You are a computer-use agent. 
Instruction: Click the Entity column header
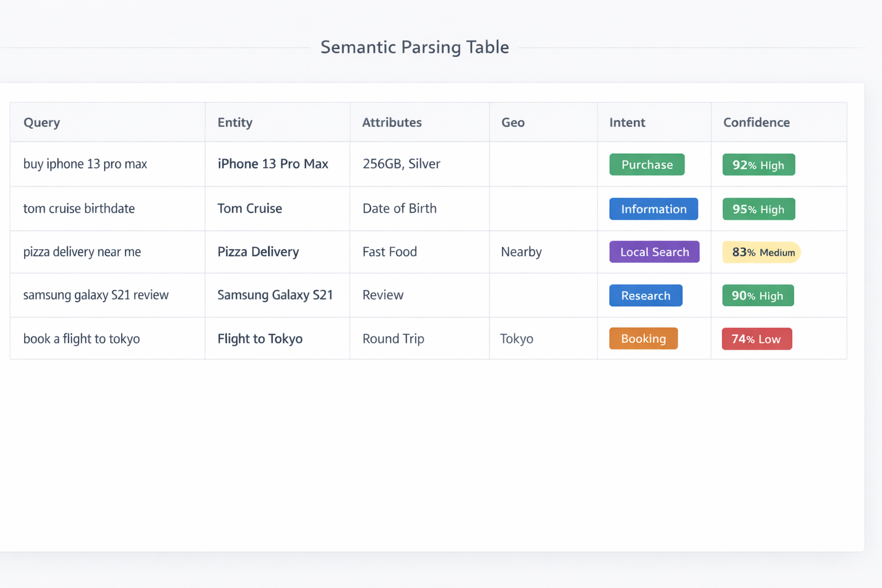(x=235, y=122)
